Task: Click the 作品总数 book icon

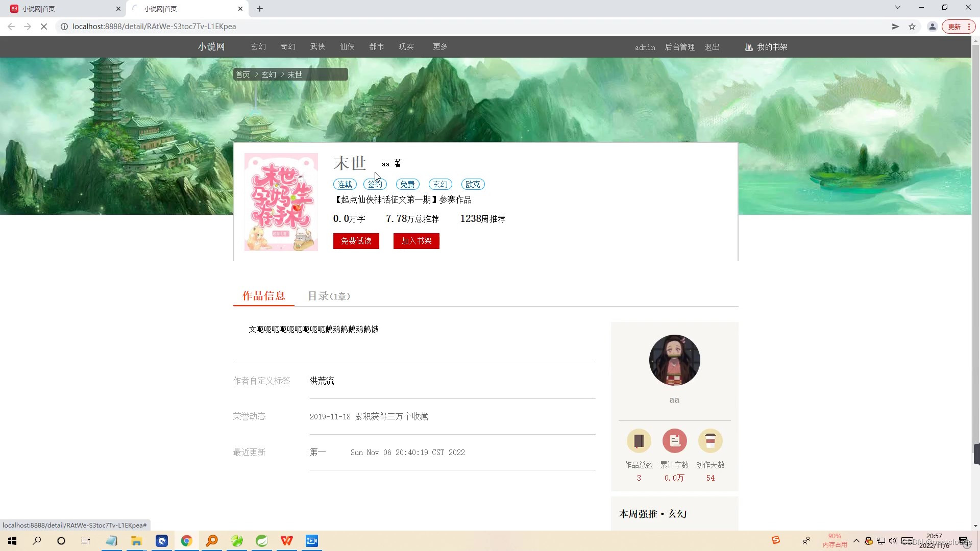Action: (x=639, y=440)
